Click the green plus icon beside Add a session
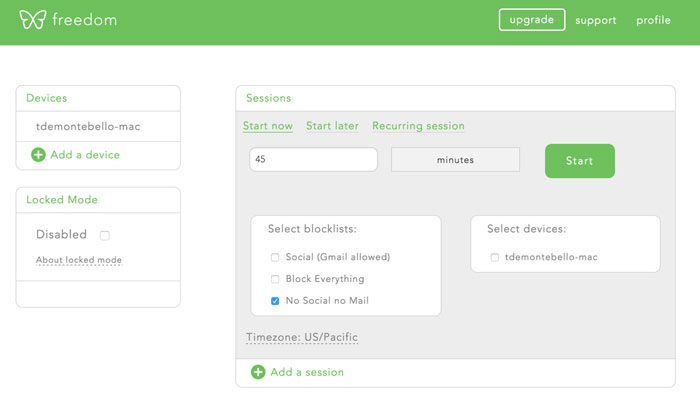 coord(258,372)
